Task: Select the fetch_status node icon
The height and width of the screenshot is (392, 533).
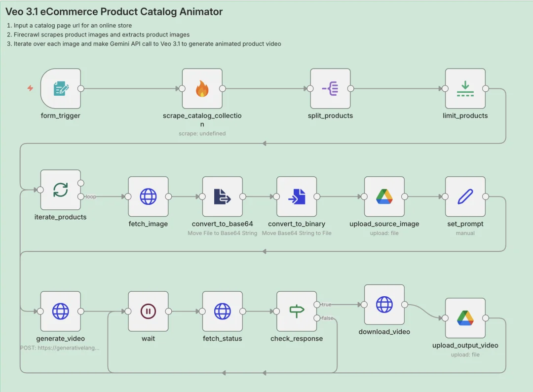Action: coord(222,311)
